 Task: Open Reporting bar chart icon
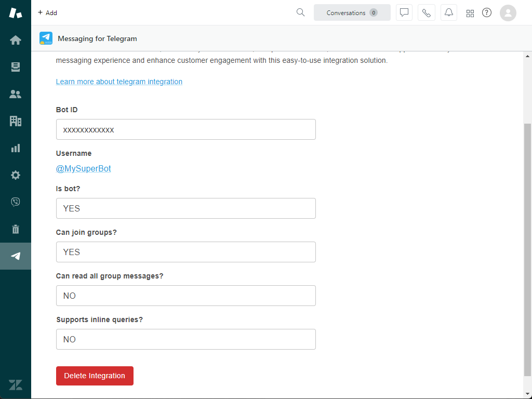tap(16, 148)
